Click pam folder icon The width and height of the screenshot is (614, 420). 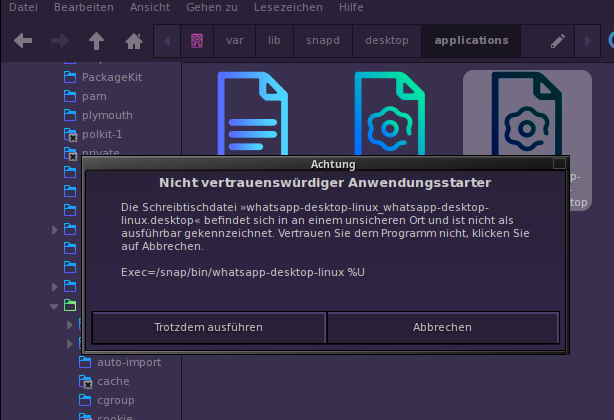[70, 96]
